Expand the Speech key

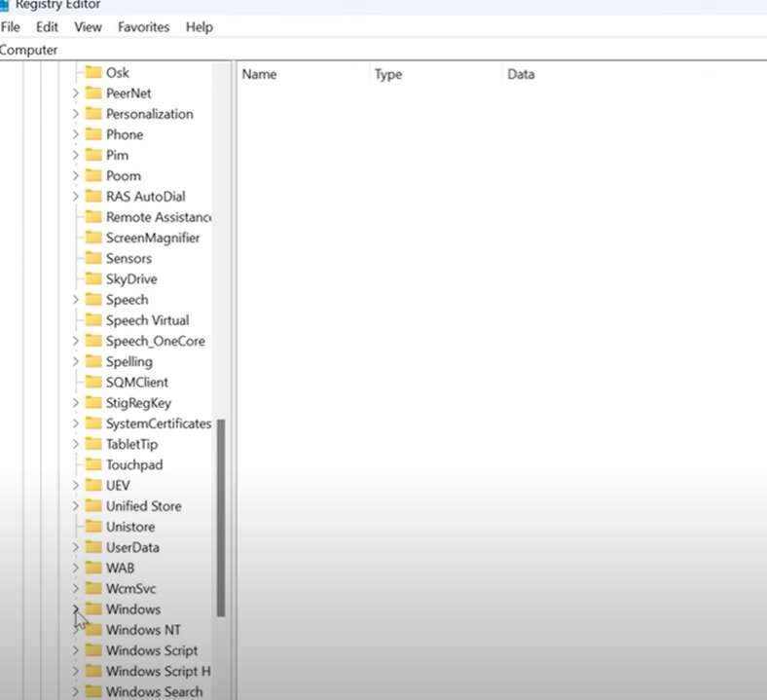coord(75,299)
